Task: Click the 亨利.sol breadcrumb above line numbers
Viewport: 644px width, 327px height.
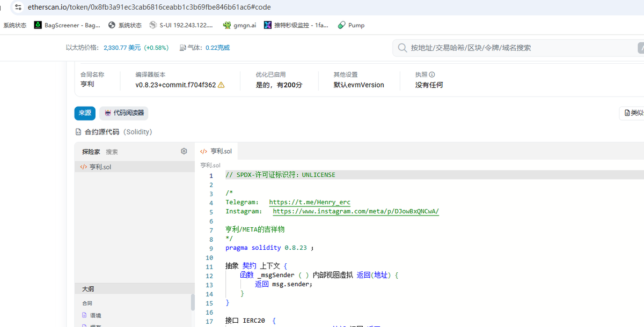Action: pos(210,165)
